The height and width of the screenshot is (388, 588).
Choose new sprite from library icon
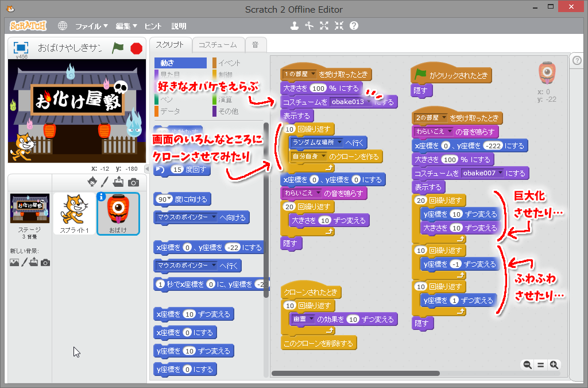tap(92, 182)
